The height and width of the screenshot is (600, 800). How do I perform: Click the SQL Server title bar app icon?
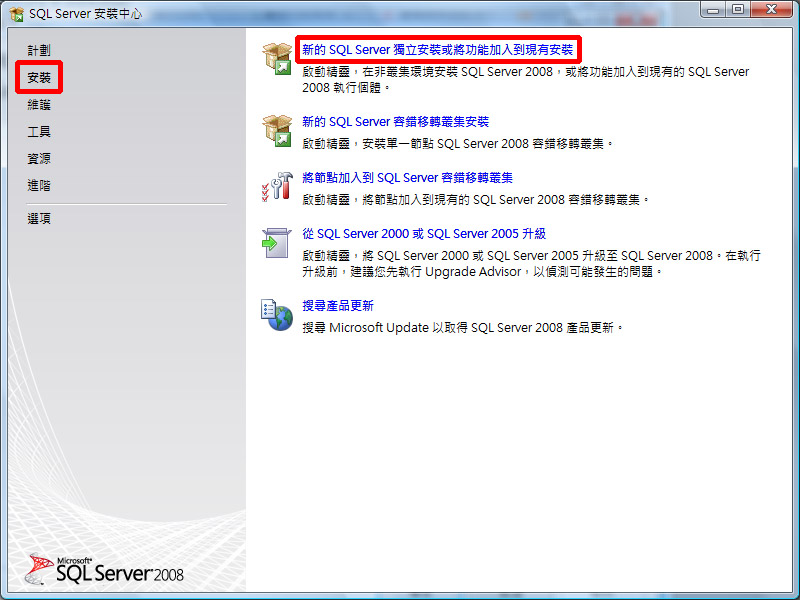pos(16,14)
